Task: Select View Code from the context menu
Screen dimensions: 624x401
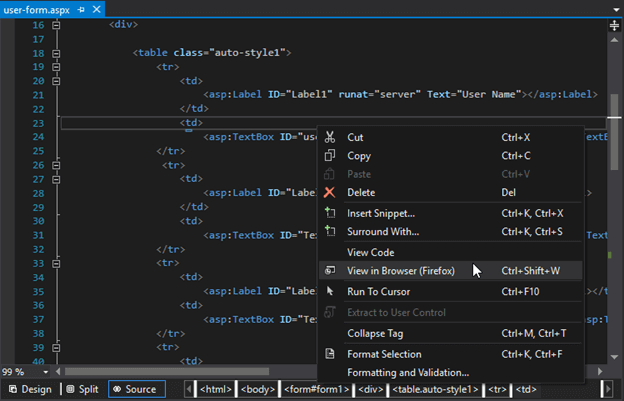Action: pyautogui.click(x=370, y=253)
